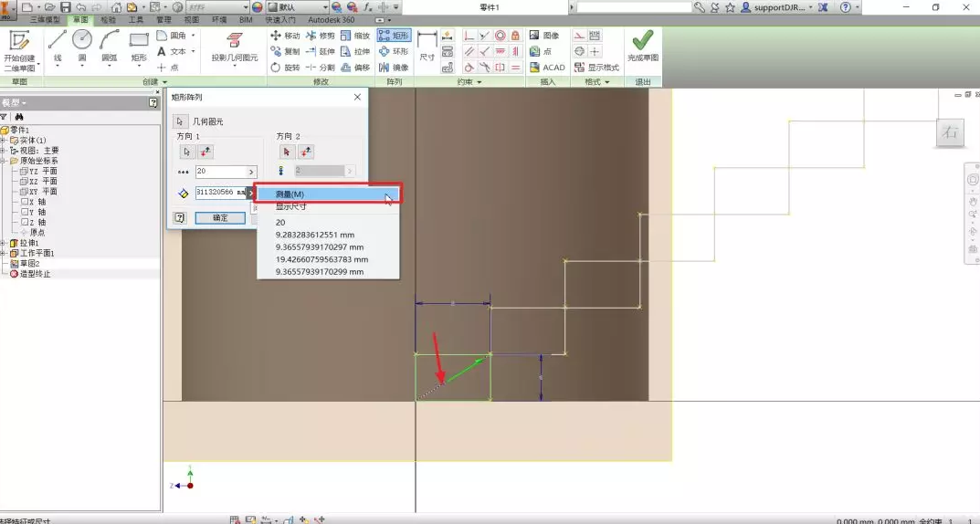980x524 pixels.
Task: Toggle the 方向 1 direction selection arrow
Action: [187, 152]
